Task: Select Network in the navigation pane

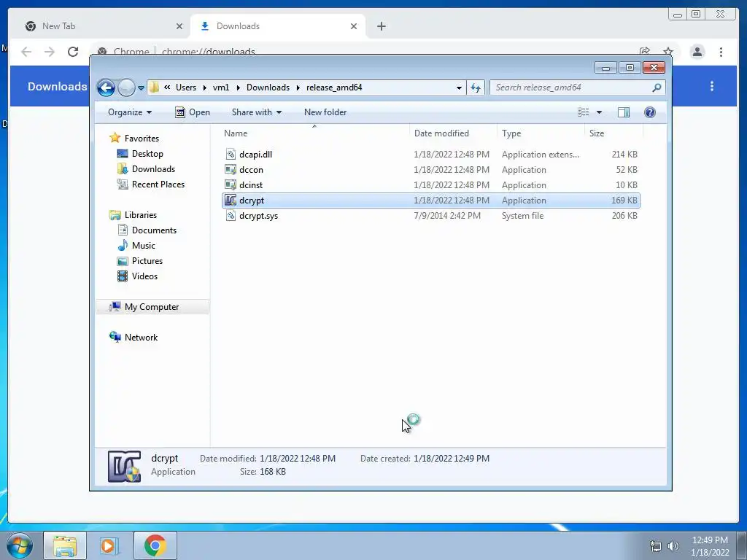Action: [x=141, y=337]
